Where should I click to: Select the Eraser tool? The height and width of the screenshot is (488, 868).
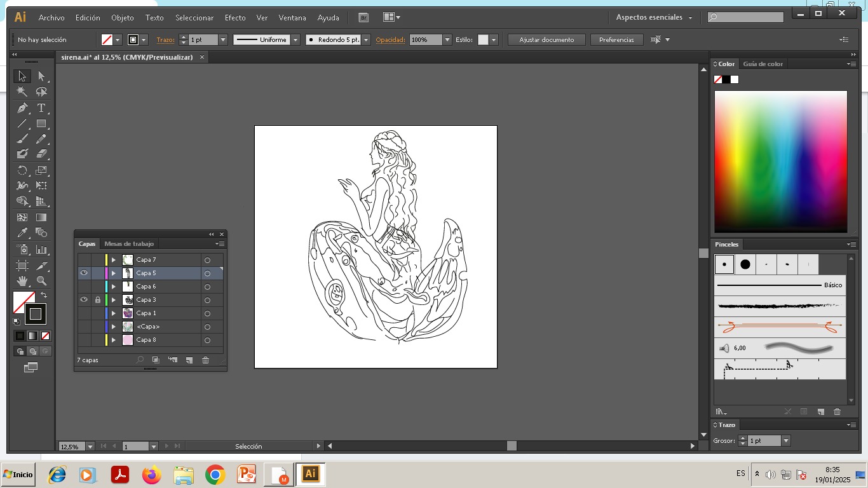coord(41,154)
